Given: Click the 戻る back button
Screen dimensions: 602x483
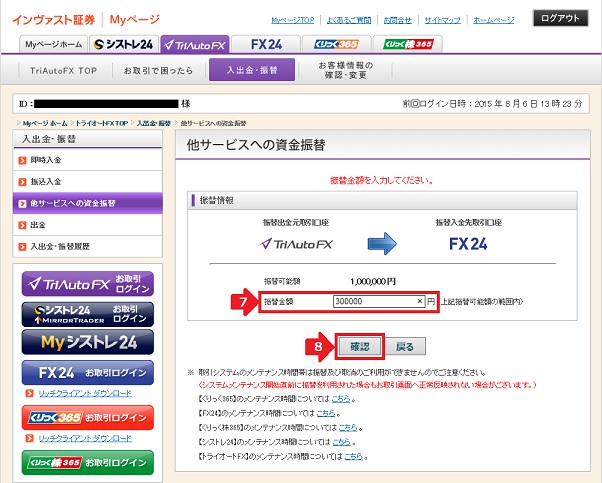Looking at the screenshot, I should (x=405, y=347).
